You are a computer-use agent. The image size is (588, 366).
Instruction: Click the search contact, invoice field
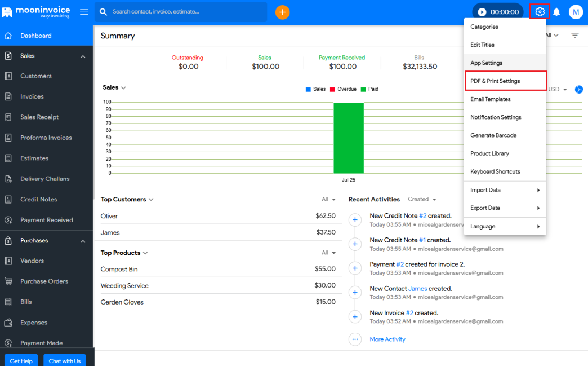180,12
